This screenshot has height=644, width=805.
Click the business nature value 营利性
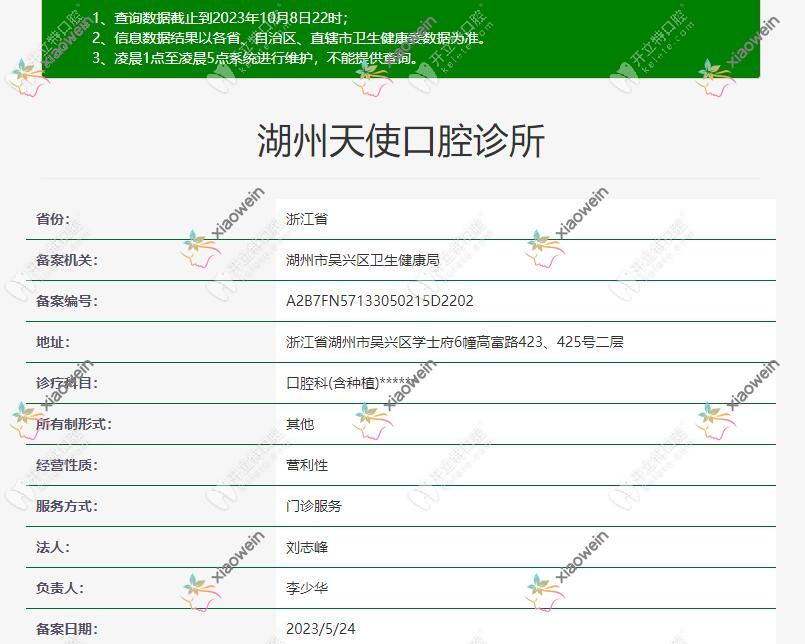click(307, 465)
